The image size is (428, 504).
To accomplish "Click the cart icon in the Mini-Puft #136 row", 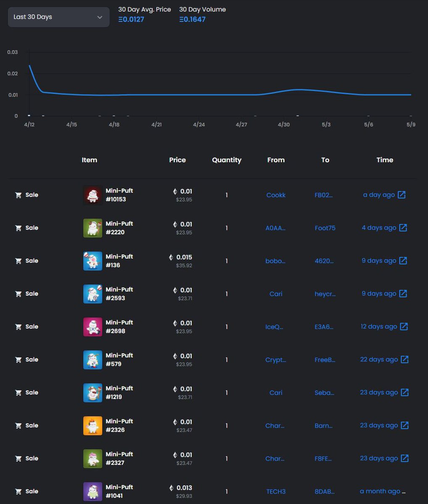I will [18, 261].
